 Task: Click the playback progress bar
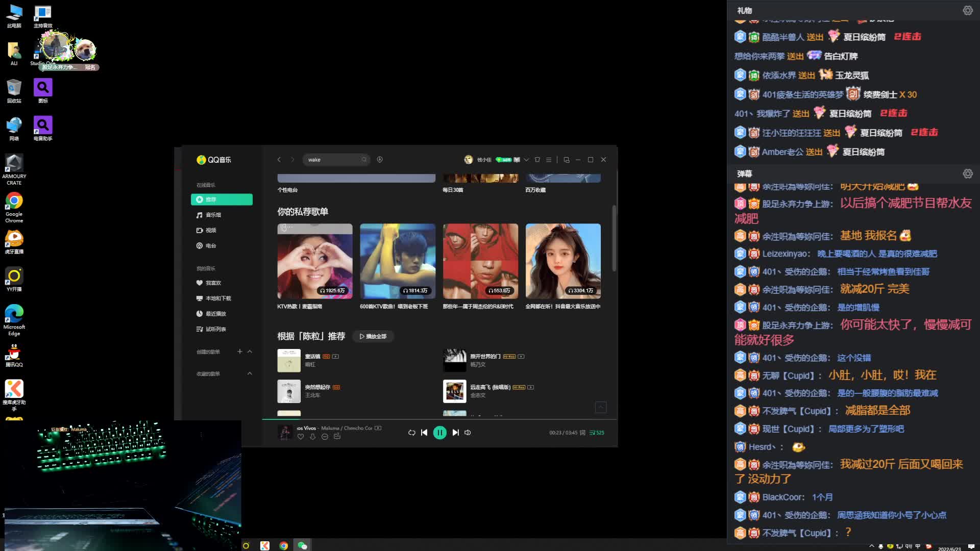click(x=439, y=419)
